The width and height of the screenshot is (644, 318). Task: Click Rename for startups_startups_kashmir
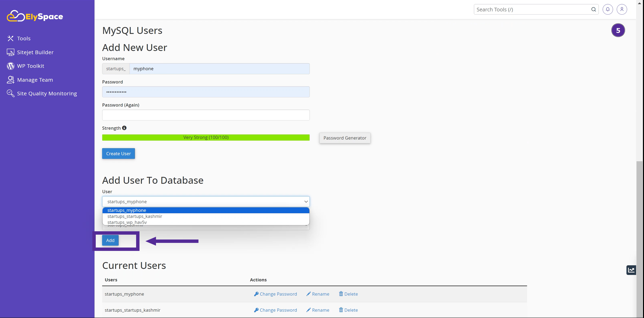318,310
